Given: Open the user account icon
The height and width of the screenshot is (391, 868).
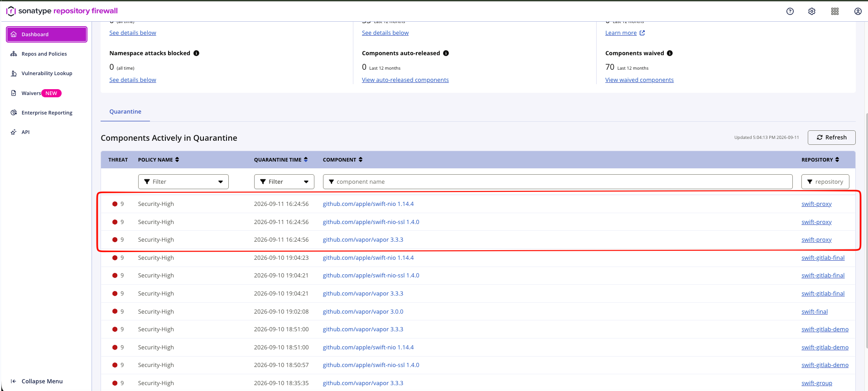Looking at the screenshot, I should pos(858,11).
